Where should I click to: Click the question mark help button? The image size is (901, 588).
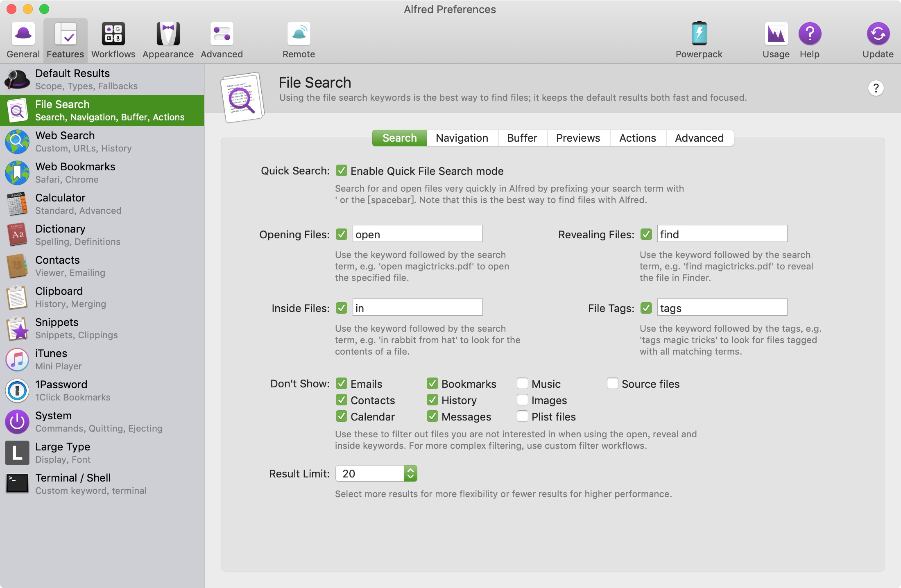coord(876,88)
